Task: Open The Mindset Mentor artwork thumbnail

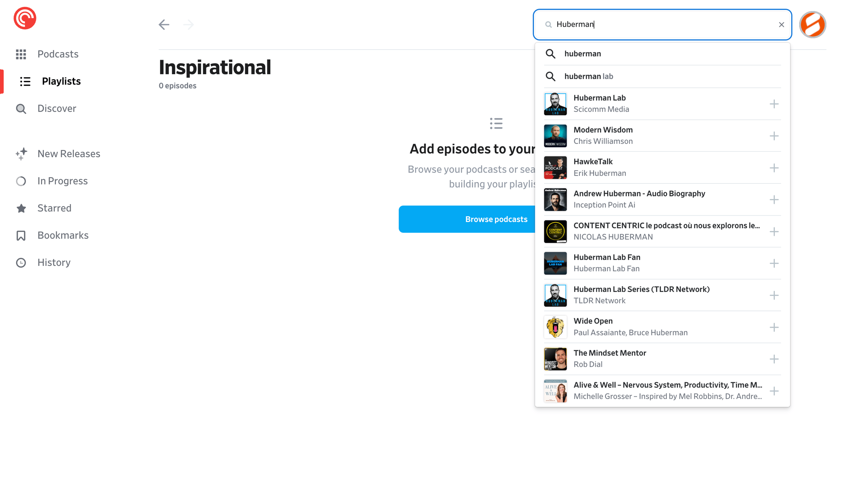Action: [555, 359]
